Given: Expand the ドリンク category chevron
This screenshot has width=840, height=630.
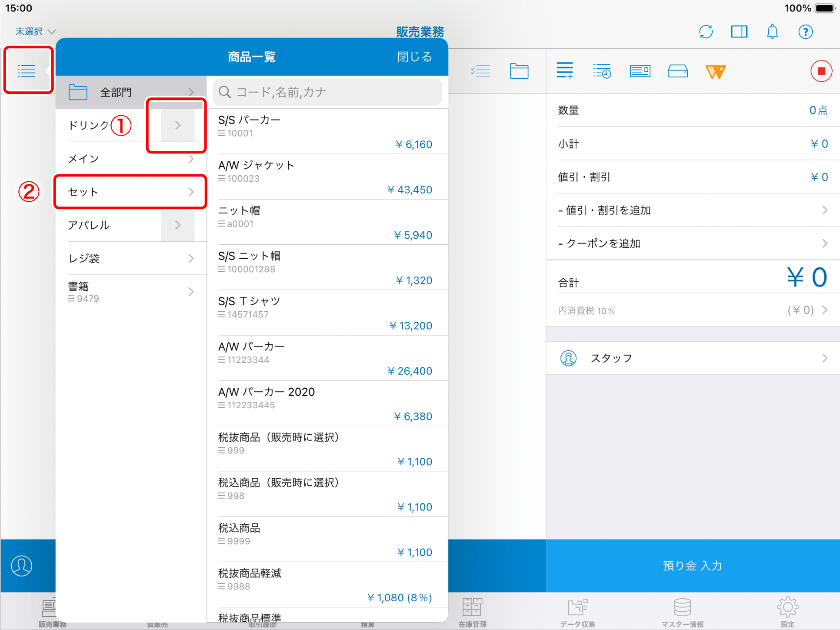Looking at the screenshot, I should [178, 126].
